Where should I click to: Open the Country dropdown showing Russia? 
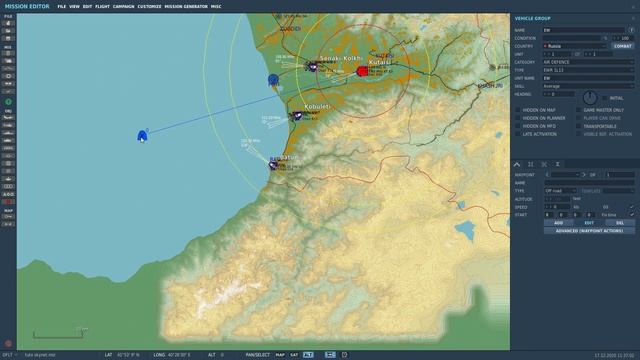tap(575, 46)
